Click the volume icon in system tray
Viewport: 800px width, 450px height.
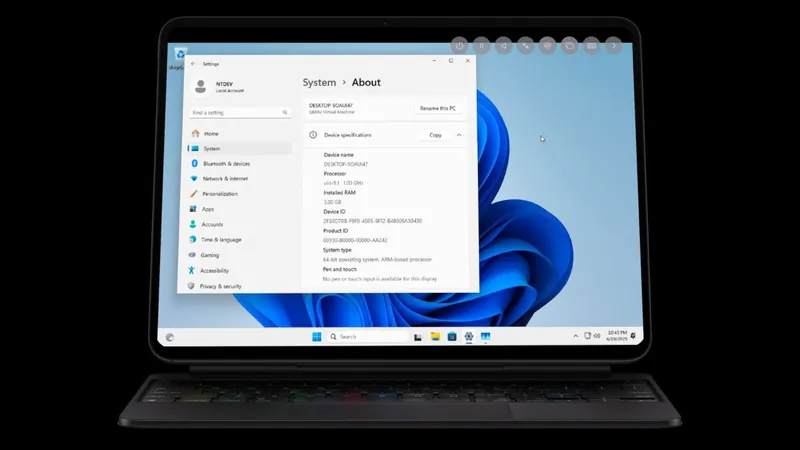click(597, 336)
